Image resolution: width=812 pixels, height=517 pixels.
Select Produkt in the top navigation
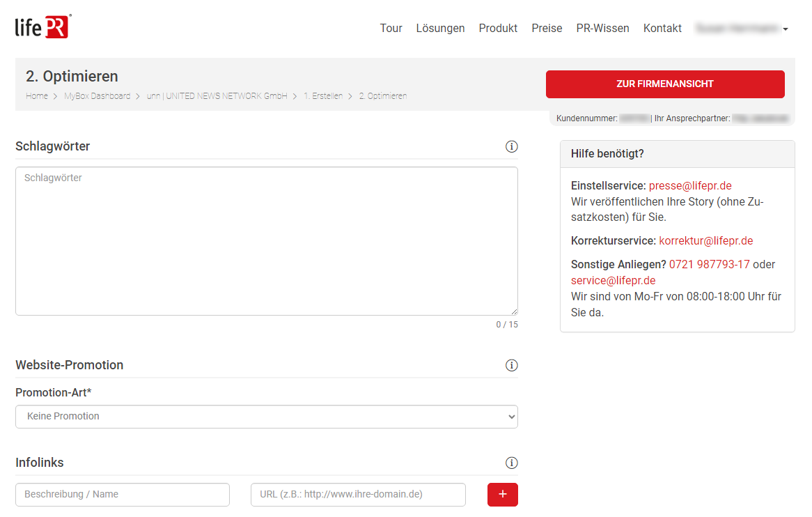pos(498,29)
